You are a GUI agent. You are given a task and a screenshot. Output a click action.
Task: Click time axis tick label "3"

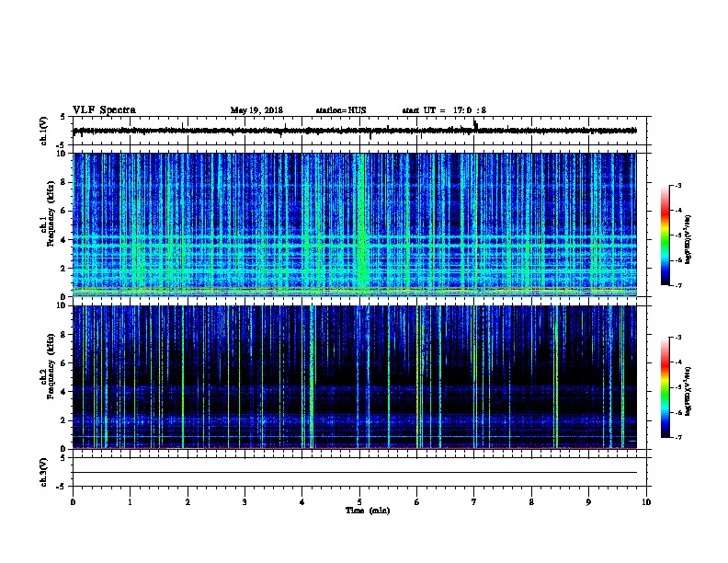(245, 502)
